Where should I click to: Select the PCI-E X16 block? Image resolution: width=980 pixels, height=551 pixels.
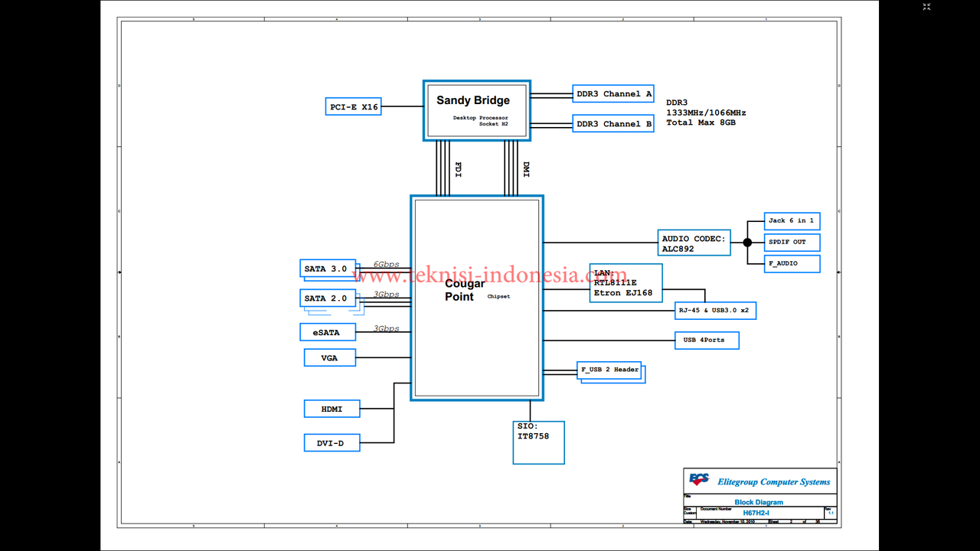coord(354,107)
